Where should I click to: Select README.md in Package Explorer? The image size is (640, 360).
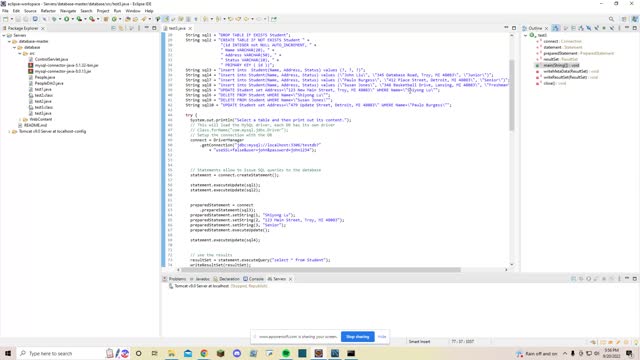click(33, 125)
